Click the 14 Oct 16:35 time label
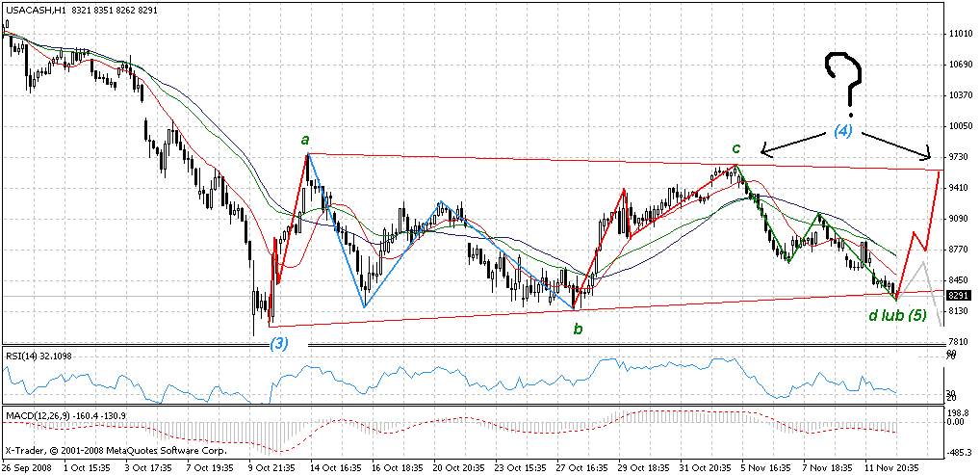980x475 pixels. (335, 467)
